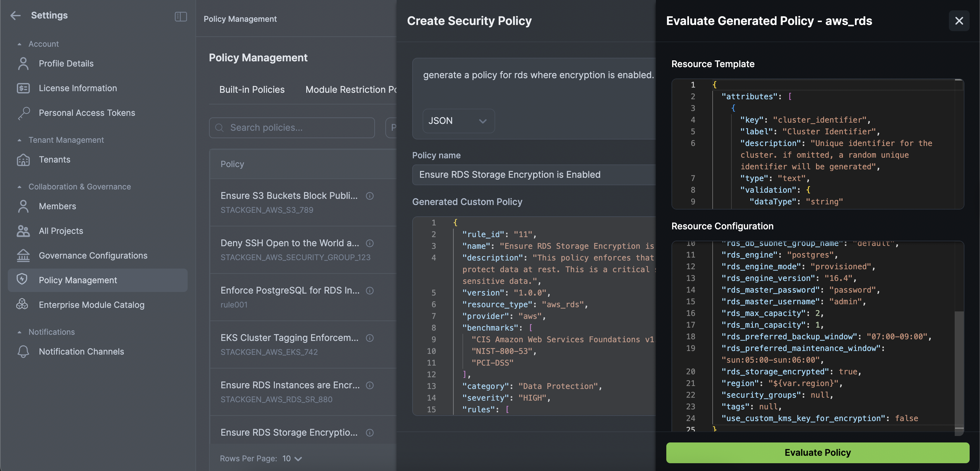Click the info icon beside Ensure S3 Buckets policy
The width and height of the screenshot is (980, 471).
click(x=370, y=196)
